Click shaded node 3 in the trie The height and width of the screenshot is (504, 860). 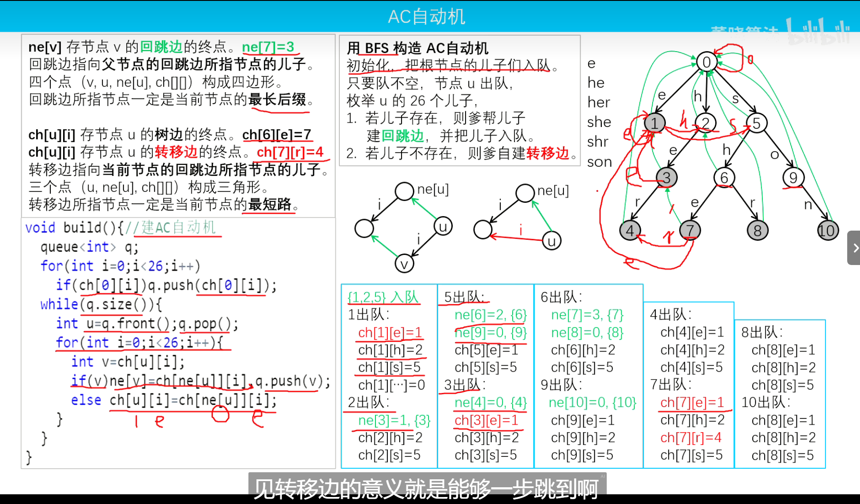click(666, 177)
